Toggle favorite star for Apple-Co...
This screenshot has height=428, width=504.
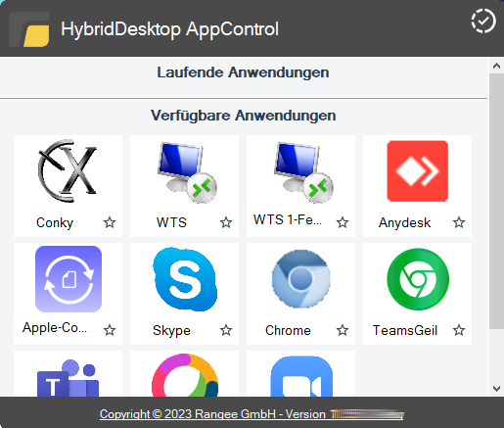click(110, 330)
